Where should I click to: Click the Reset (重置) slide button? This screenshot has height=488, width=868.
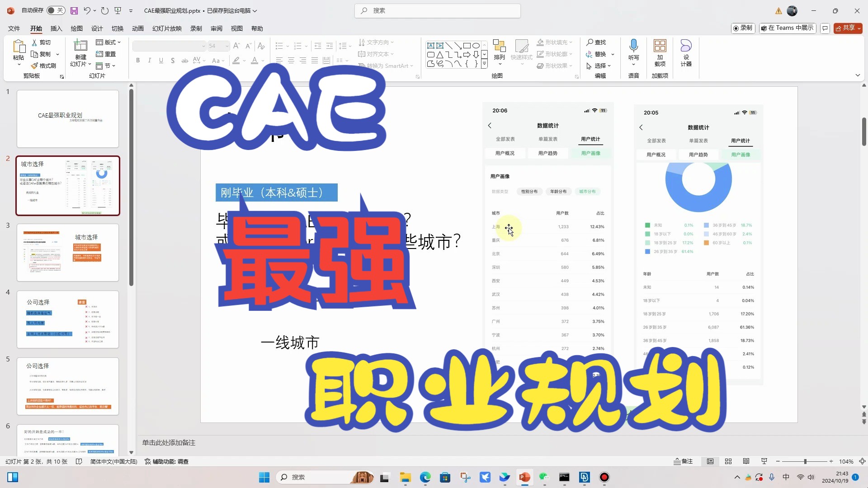pyautogui.click(x=106, y=54)
